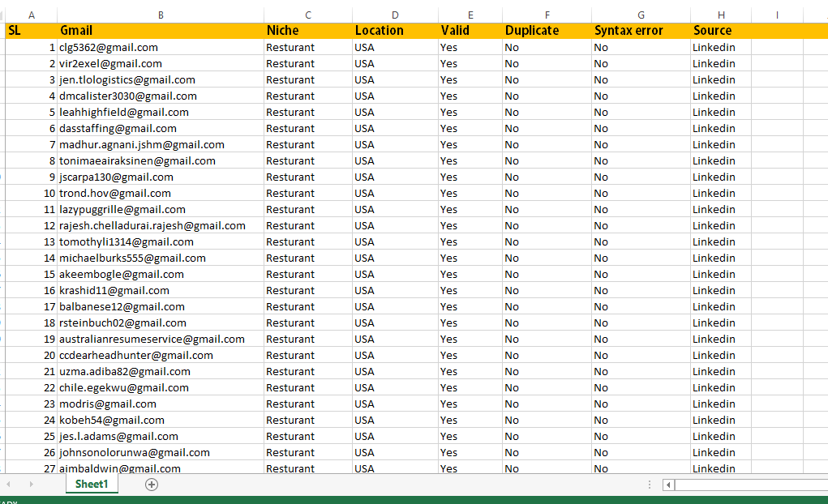Select the Source header cell
Viewport: 828px width, 504px height.
pyautogui.click(x=720, y=31)
